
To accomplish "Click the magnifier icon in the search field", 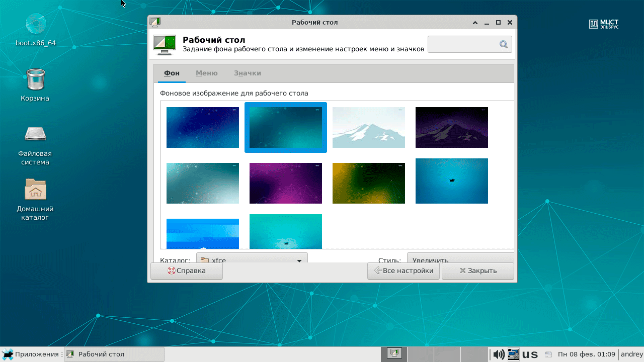I will [503, 45].
